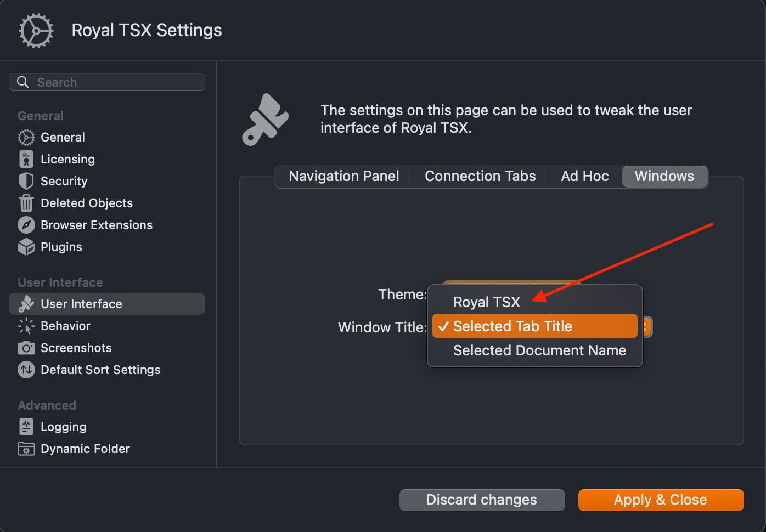This screenshot has height=532, width=766.
Task: Click the General gear icon in sidebar
Action: [26, 137]
